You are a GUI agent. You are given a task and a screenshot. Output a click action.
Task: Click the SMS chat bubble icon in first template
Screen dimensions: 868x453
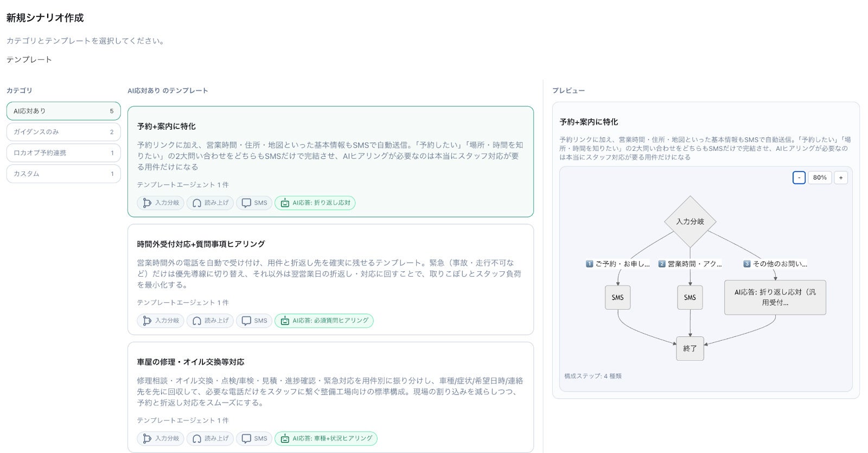click(x=246, y=203)
